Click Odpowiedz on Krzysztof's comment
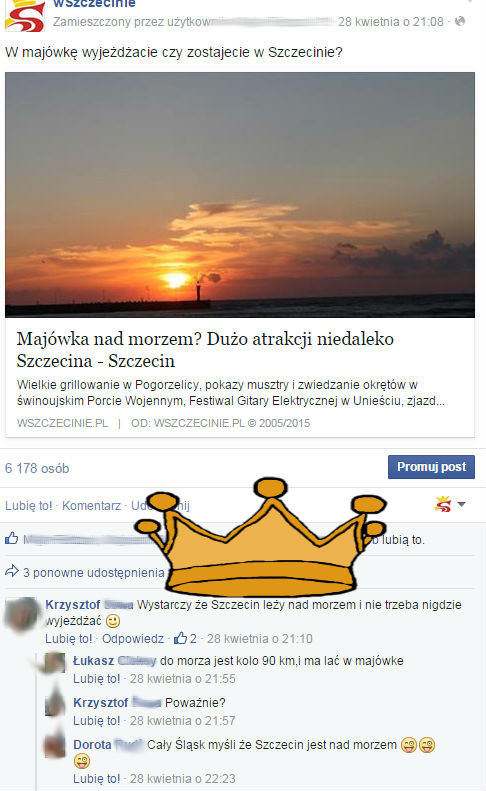 (x=133, y=639)
